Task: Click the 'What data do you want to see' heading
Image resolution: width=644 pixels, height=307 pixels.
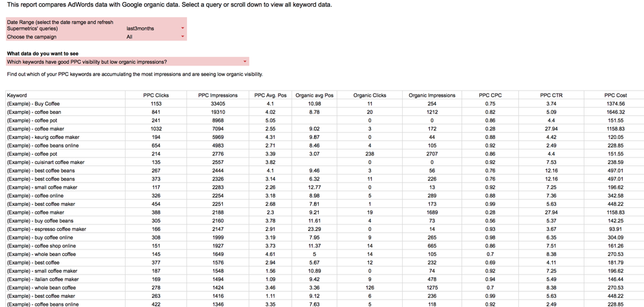Action: 42,54
